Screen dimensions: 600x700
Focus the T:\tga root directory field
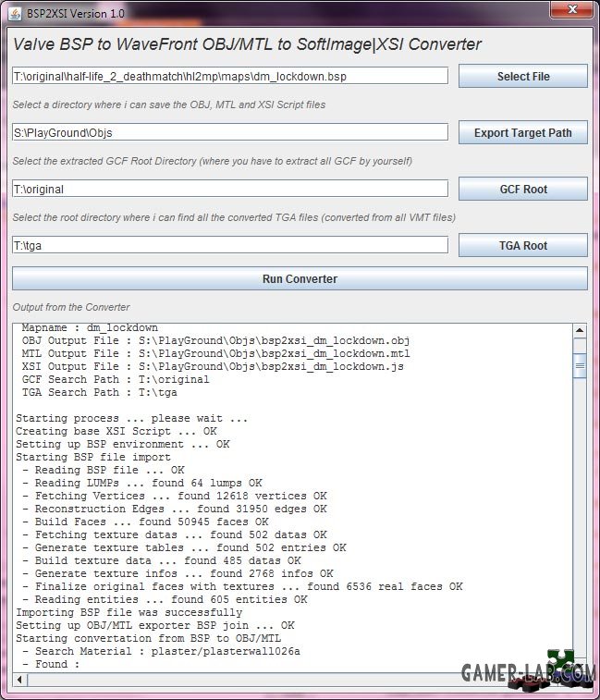point(230,245)
